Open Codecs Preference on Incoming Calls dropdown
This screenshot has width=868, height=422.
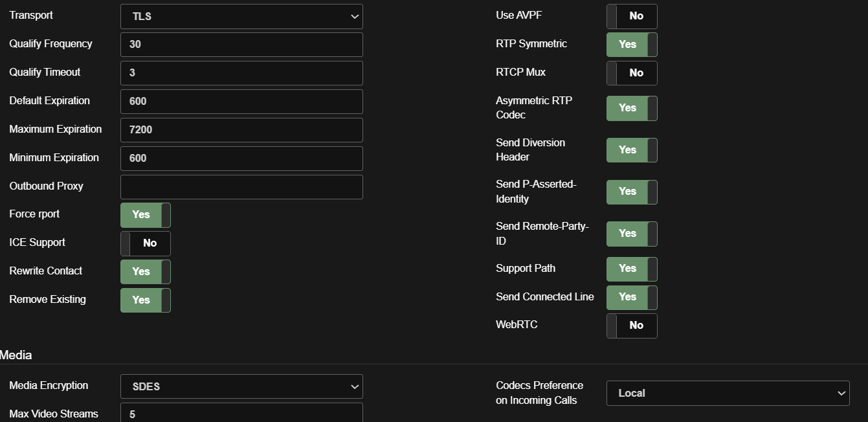pos(728,393)
